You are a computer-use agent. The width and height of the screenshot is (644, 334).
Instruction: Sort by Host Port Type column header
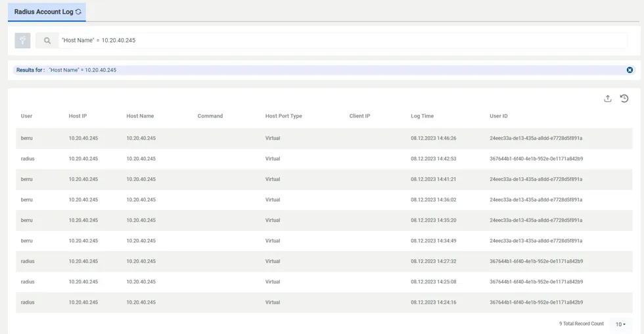point(283,116)
